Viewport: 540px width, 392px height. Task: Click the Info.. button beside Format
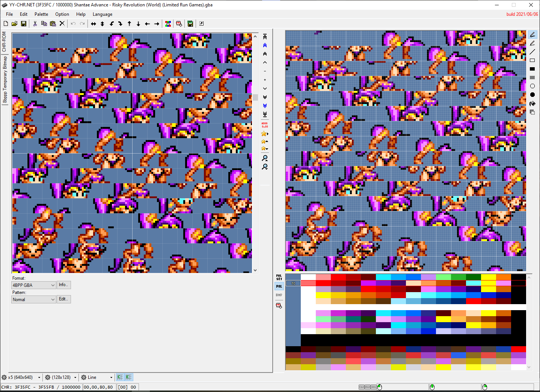click(x=63, y=285)
